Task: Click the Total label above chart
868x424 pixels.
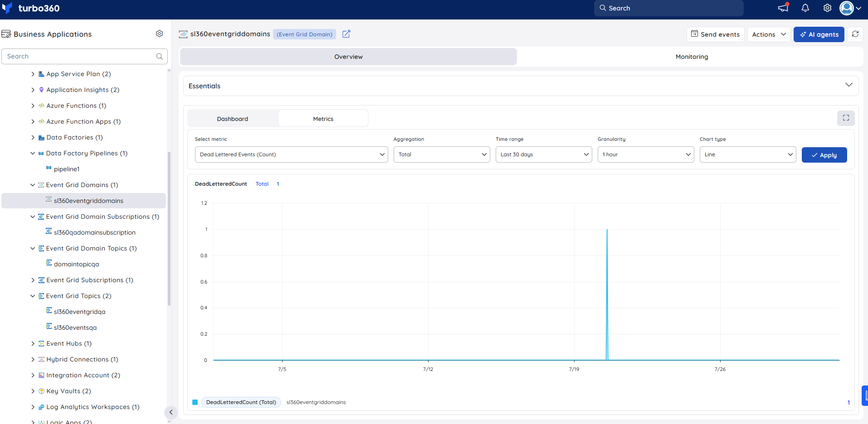Action: (x=262, y=184)
